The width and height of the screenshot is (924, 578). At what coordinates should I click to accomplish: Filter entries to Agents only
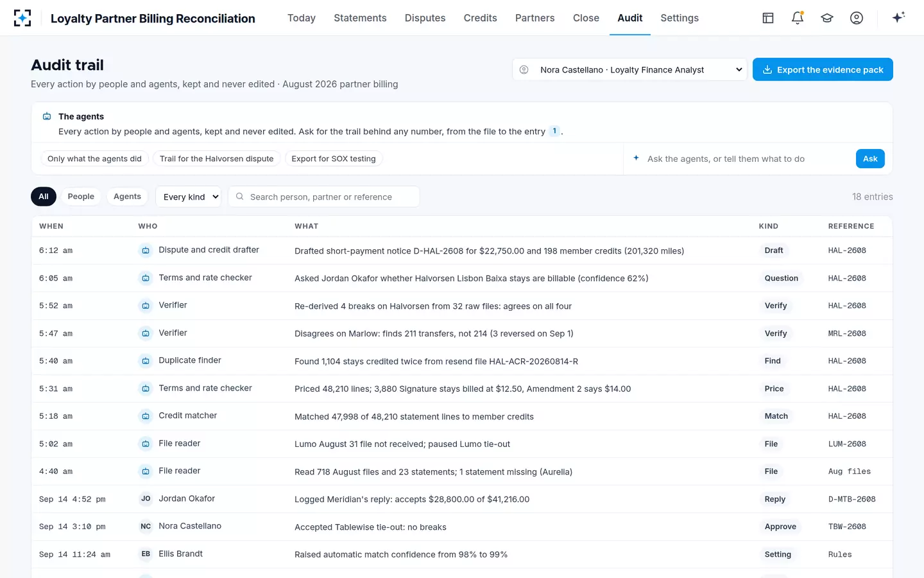click(127, 197)
